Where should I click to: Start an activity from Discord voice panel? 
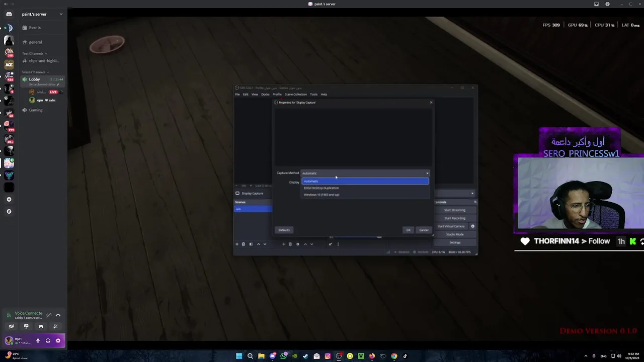coord(41,326)
